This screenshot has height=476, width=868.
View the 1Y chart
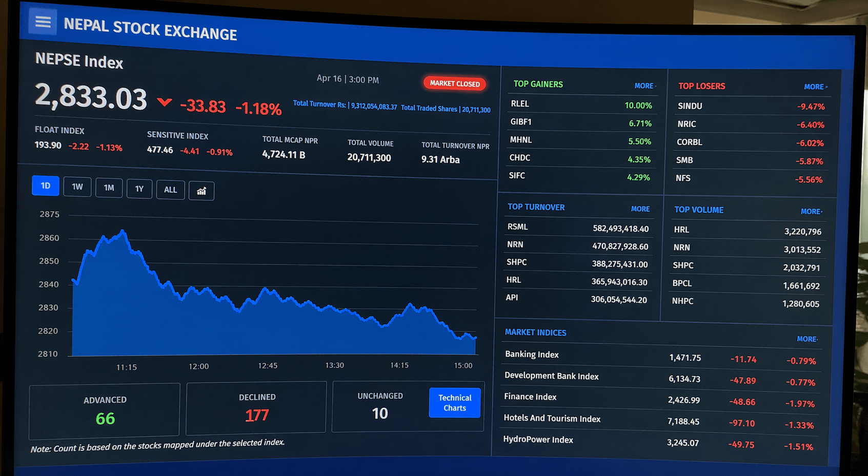[x=139, y=189]
